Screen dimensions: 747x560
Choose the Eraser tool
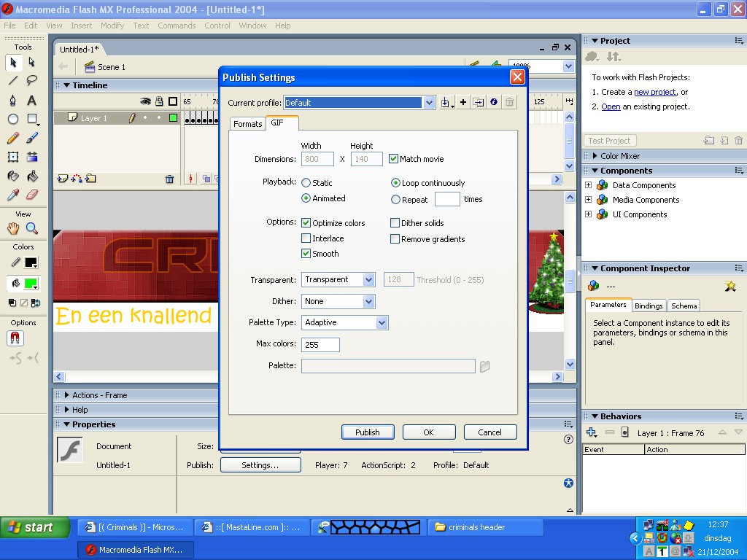(x=32, y=195)
